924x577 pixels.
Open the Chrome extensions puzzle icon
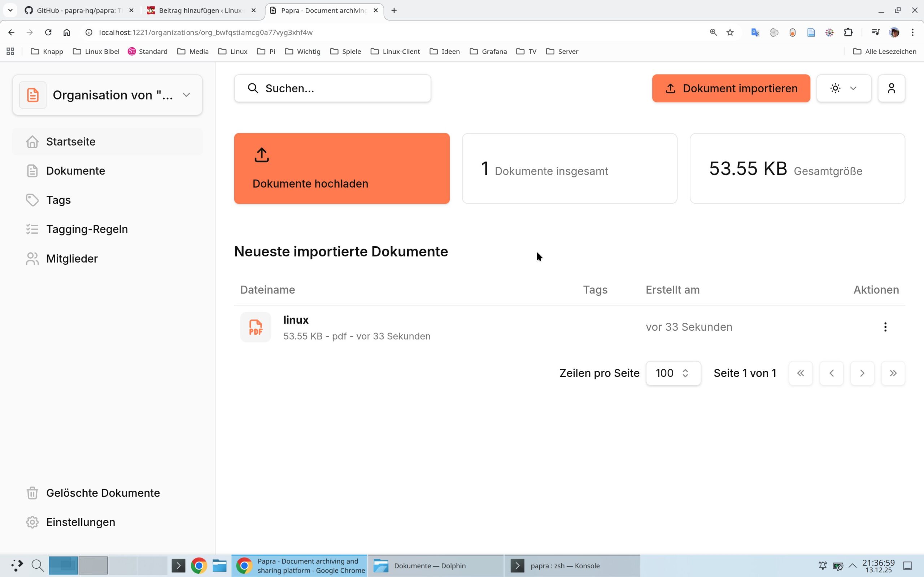[848, 32]
